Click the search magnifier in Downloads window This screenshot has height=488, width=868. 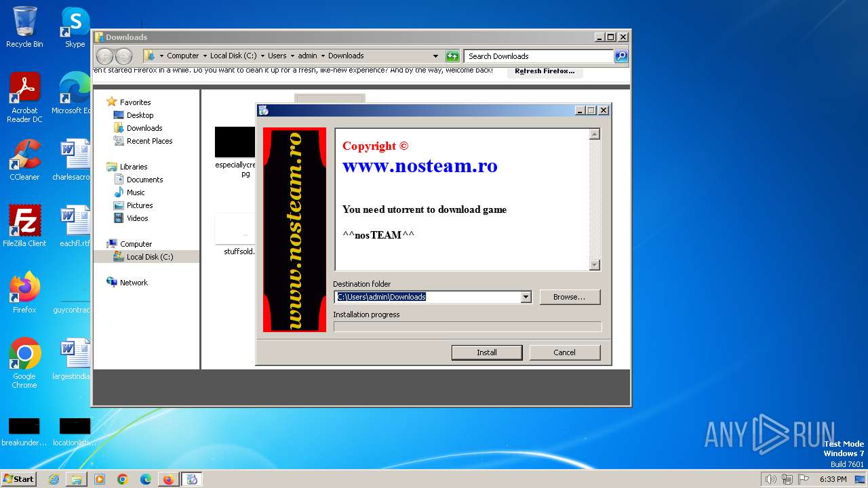621,56
